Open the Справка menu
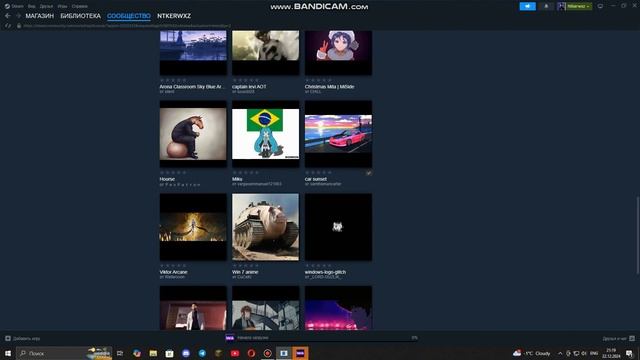640x360 pixels. coord(80,6)
